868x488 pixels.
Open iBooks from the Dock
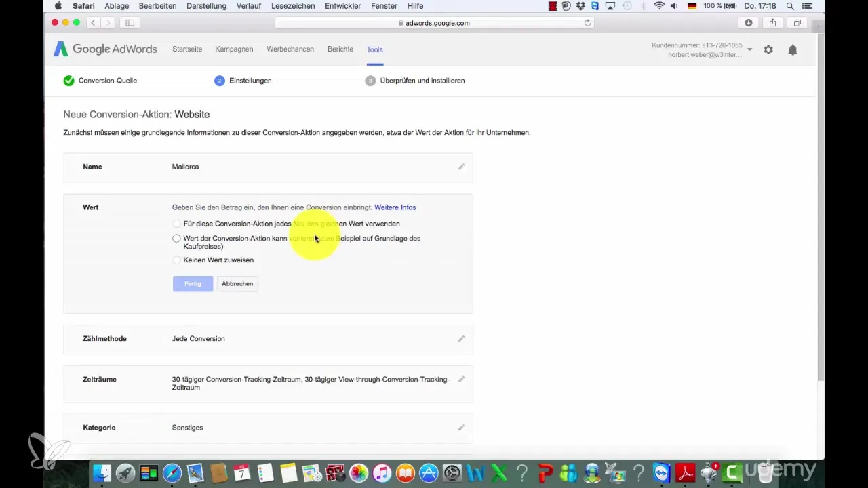click(x=406, y=472)
